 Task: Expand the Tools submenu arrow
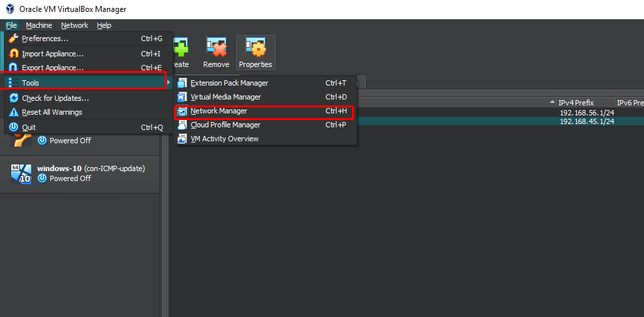pos(167,83)
